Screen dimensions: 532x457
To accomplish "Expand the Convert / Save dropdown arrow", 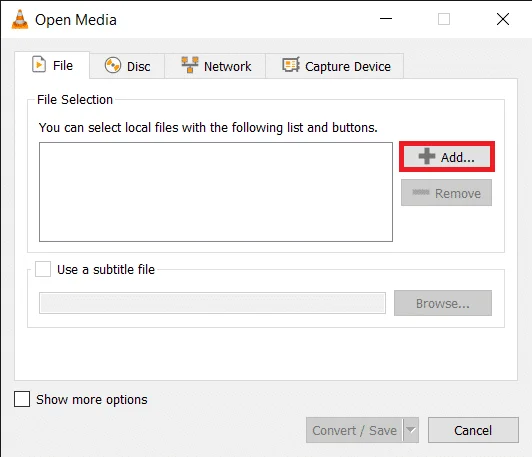I will 411,430.
